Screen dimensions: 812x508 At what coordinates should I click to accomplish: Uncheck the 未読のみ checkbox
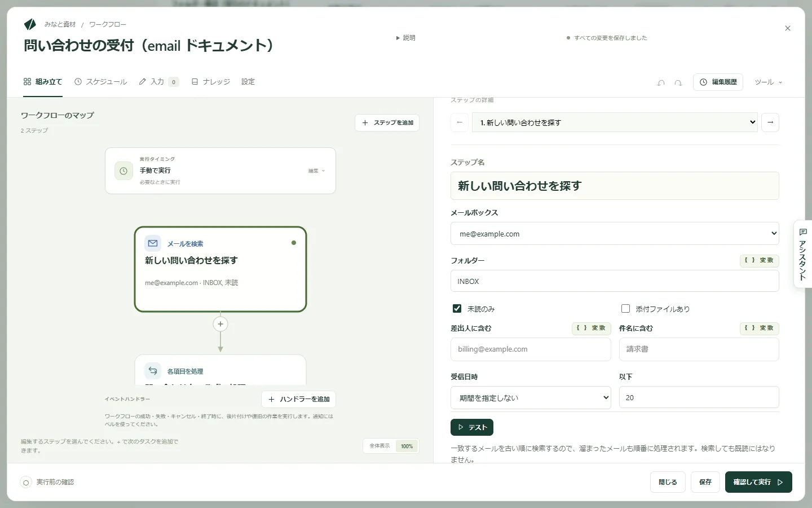tap(457, 309)
